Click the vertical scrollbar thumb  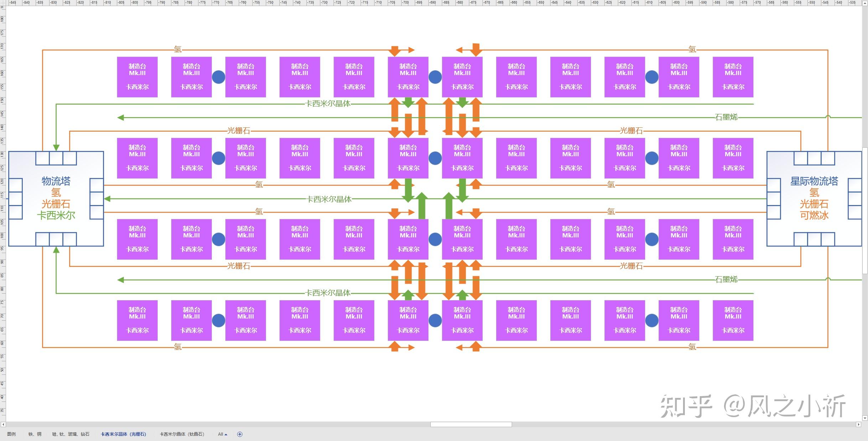point(865,210)
